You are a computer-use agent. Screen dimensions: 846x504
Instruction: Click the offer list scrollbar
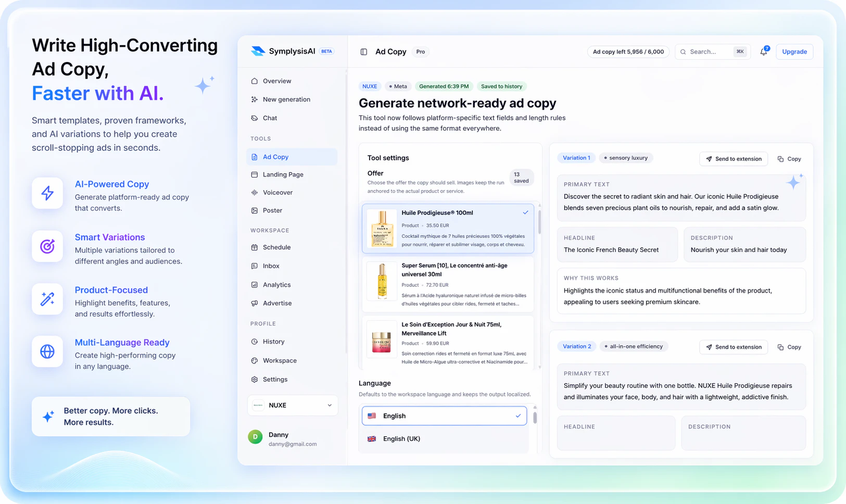(539, 222)
